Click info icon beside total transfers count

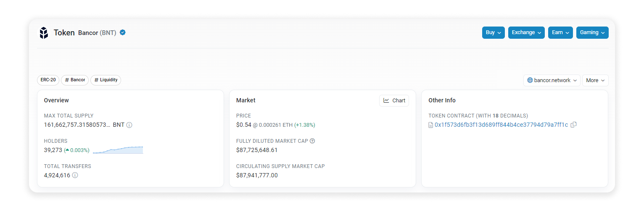pos(75,175)
